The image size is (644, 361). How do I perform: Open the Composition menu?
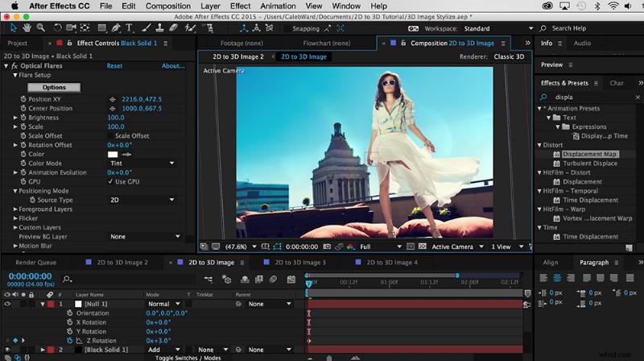[x=168, y=6]
